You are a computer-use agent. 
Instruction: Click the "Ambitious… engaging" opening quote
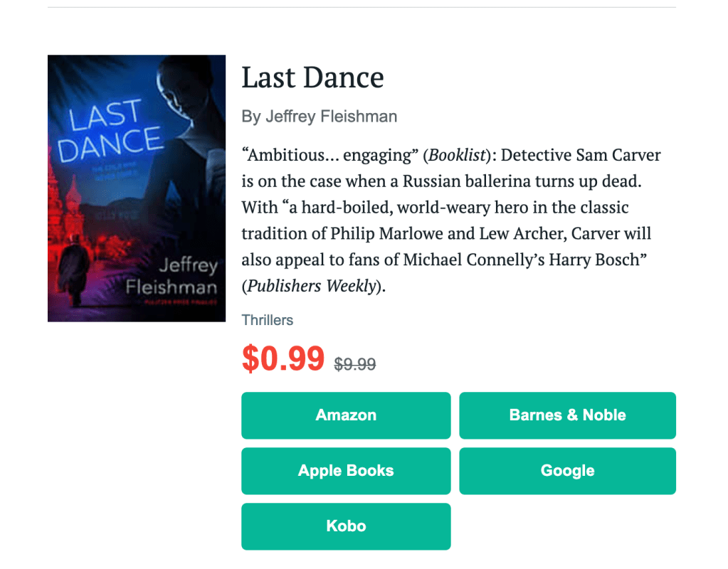click(x=330, y=155)
